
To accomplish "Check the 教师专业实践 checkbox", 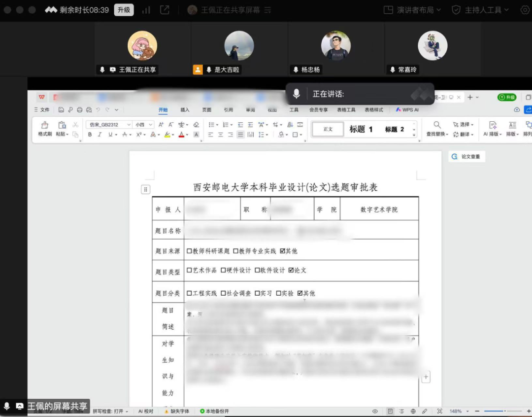I will tap(235, 251).
